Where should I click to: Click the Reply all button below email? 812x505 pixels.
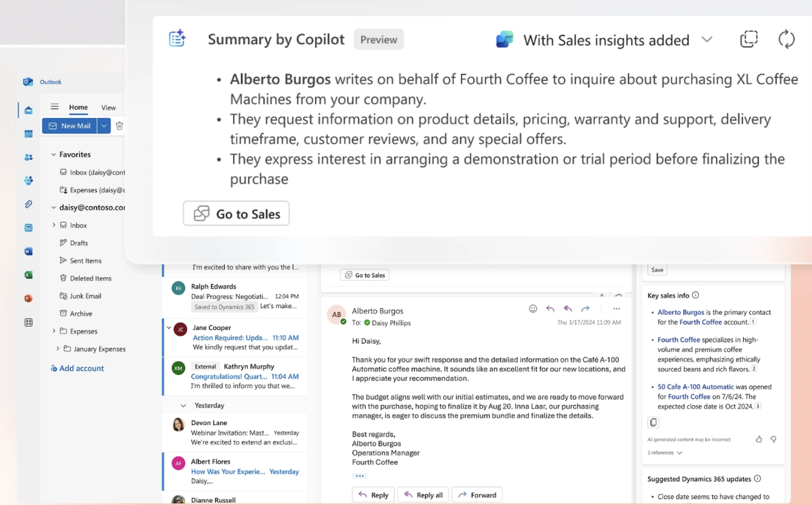point(423,495)
